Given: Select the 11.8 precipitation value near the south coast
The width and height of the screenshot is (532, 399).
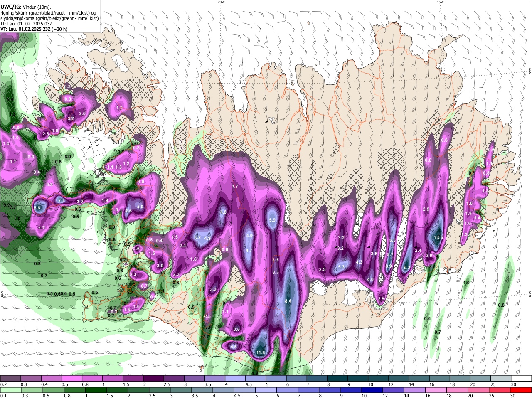Looking at the screenshot, I should [261, 353].
